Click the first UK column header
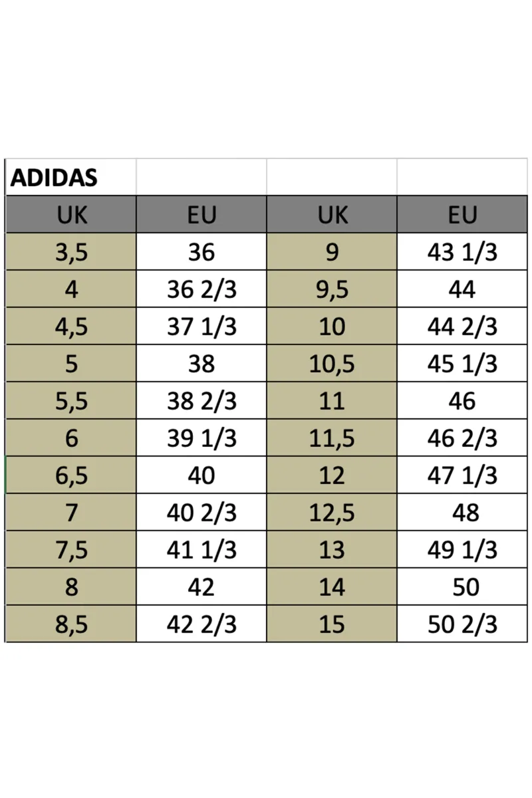The width and height of the screenshot is (532, 798). (71, 215)
